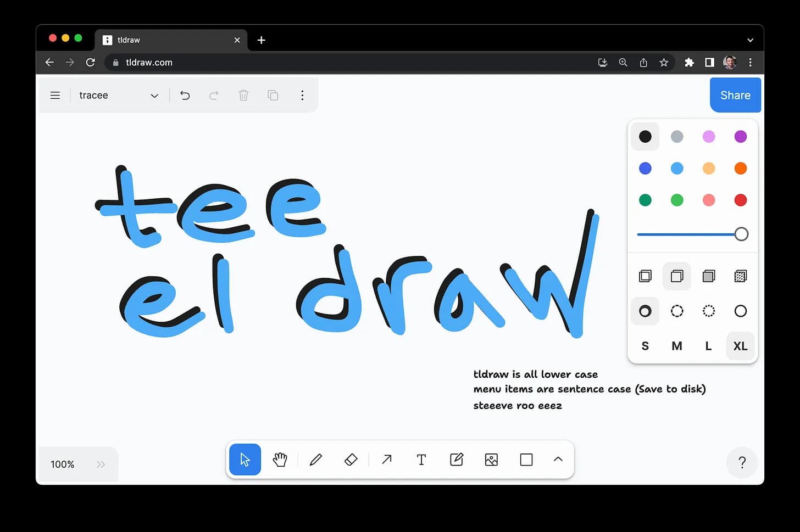Viewport: 800px width, 532px height.
Task: Click the Share button
Action: [x=735, y=95]
